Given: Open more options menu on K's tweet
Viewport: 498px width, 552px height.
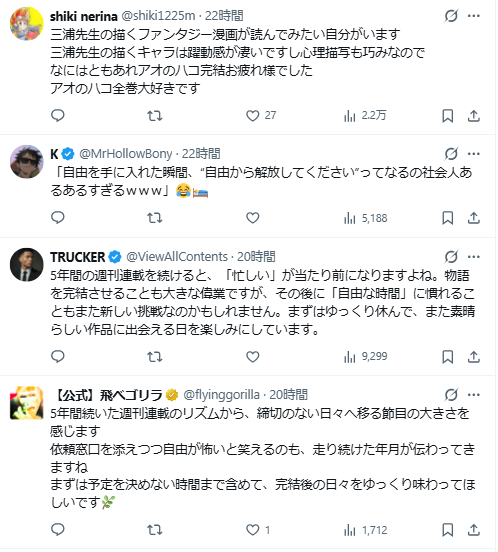Looking at the screenshot, I should coord(474,154).
